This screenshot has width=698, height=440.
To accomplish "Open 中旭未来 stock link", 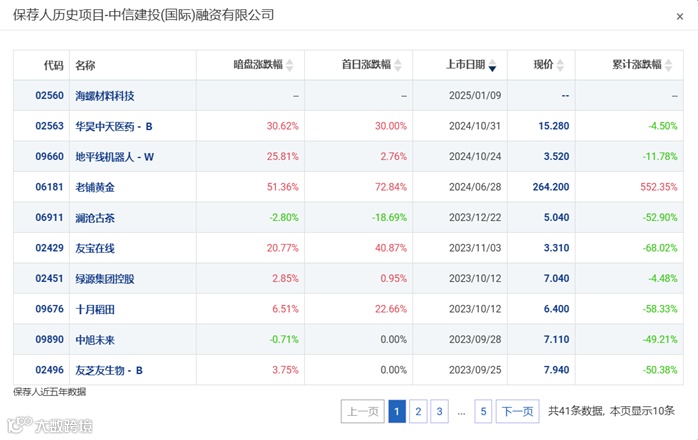I will (x=95, y=340).
